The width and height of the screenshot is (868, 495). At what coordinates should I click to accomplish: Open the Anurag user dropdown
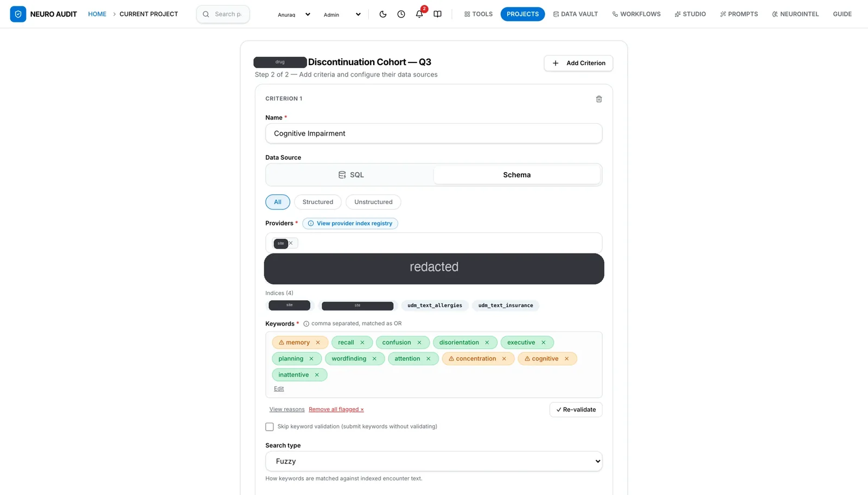293,15
